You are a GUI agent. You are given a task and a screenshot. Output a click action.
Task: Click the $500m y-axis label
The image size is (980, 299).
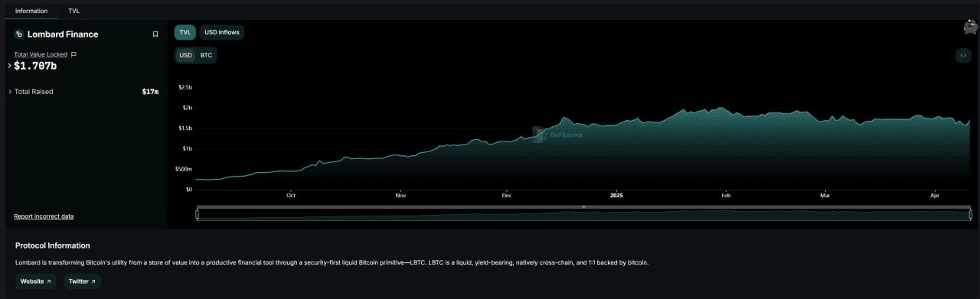click(x=184, y=169)
